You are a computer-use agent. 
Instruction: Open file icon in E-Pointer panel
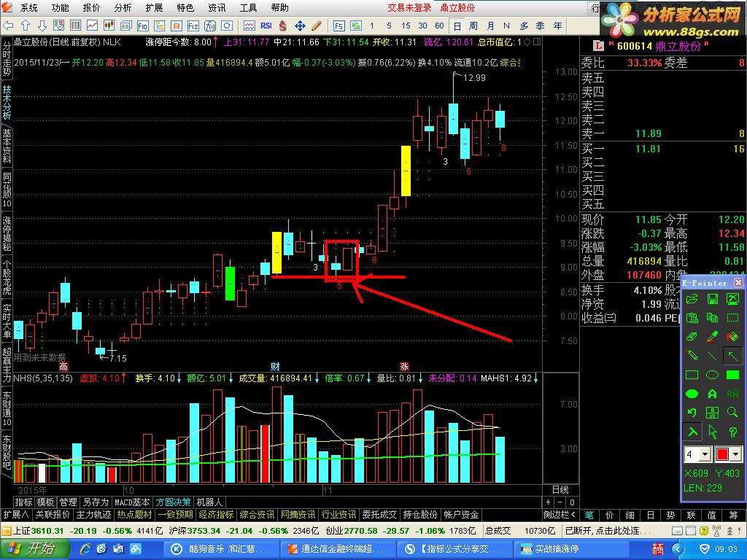click(x=692, y=299)
